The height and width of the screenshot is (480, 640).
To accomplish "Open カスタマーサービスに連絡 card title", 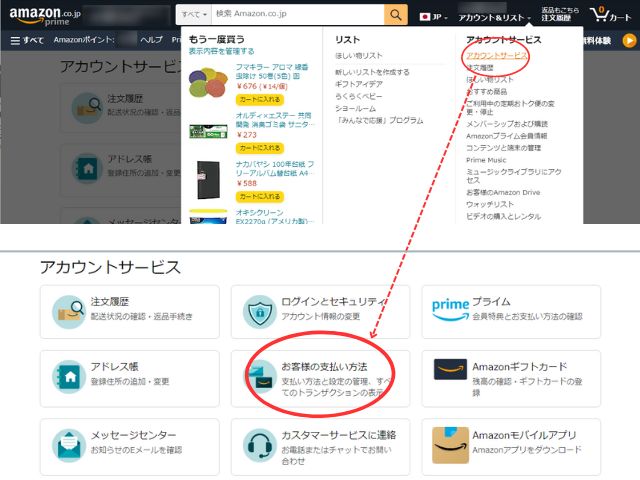I will pyautogui.click(x=339, y=435).
